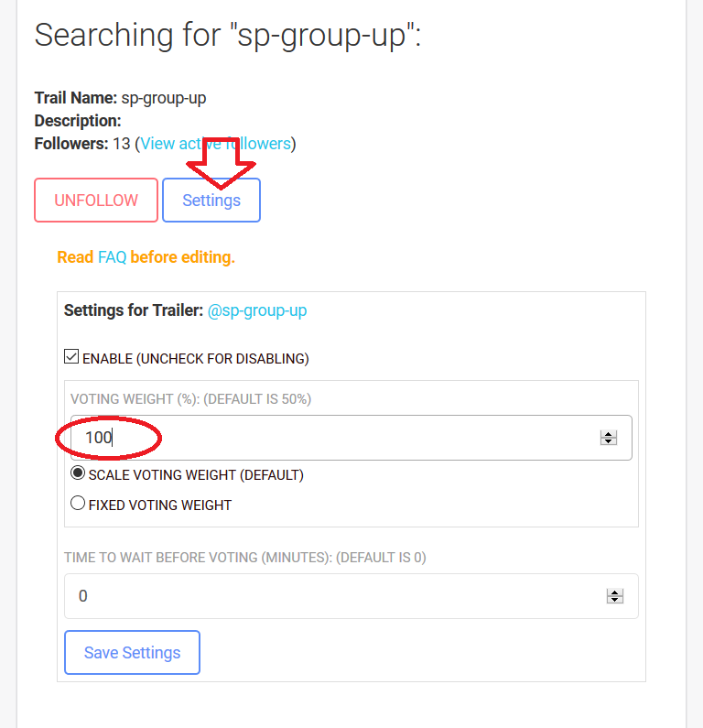Open the View active followers link
Image resolution: width=703 pixels, height=728 pixels.
(215, 144)
